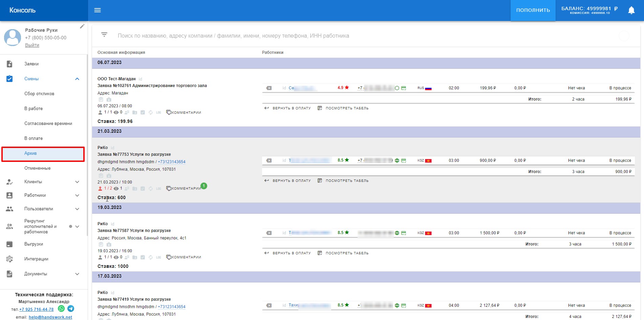Expand the Клиенты section chevron

coord(77,182)
